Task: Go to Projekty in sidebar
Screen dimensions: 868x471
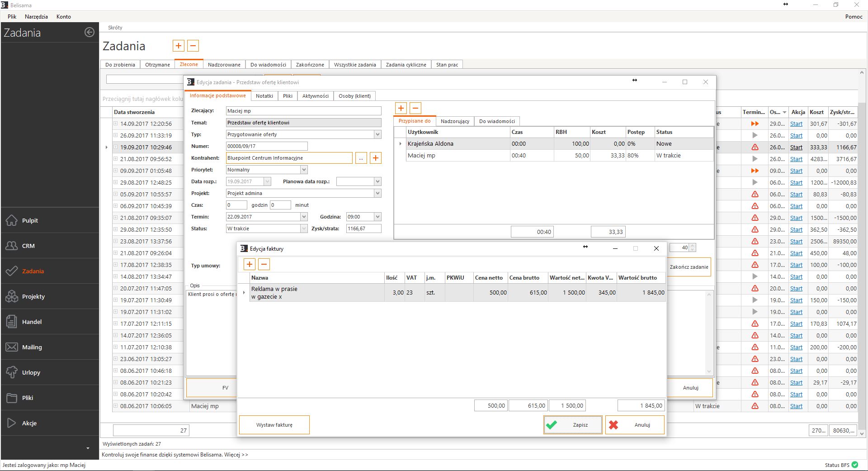Action: [x=33, y=296]
